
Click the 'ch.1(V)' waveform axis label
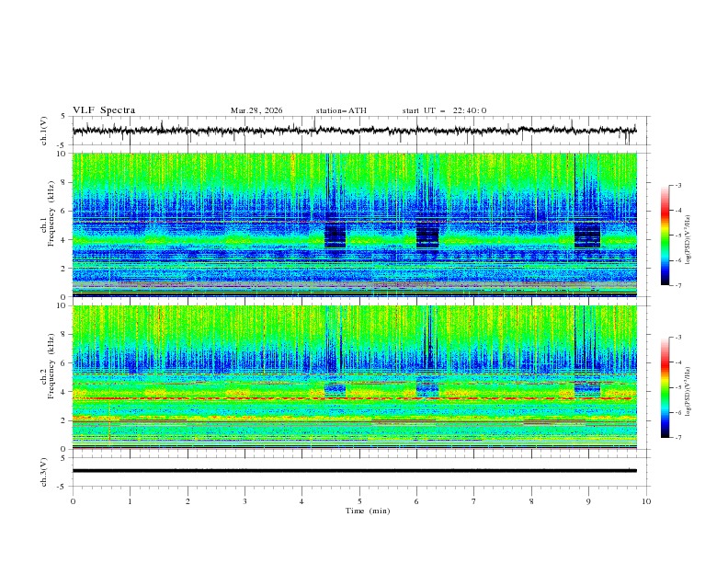coord(44,131)
